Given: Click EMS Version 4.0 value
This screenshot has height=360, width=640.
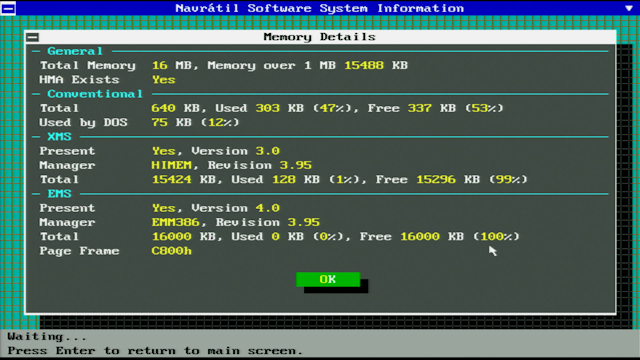Looking at the screenshot, I should (x=267, y=208).
